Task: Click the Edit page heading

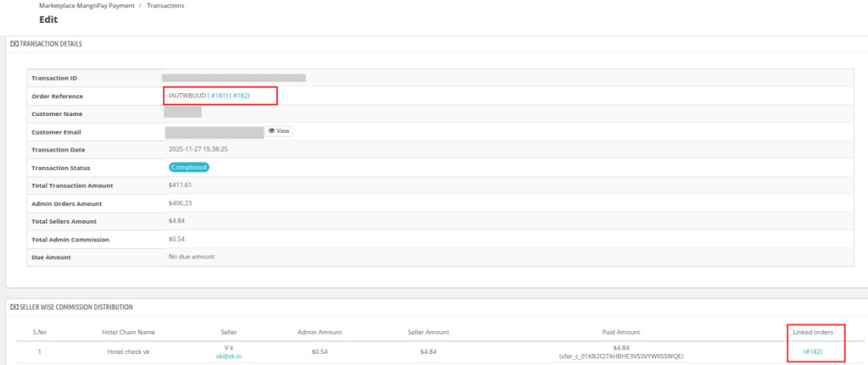Action: (48, 19)
